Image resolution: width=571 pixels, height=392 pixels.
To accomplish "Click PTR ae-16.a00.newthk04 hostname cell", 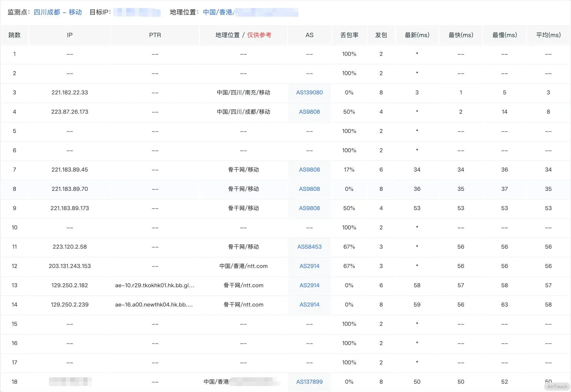I will coord(154,305).
